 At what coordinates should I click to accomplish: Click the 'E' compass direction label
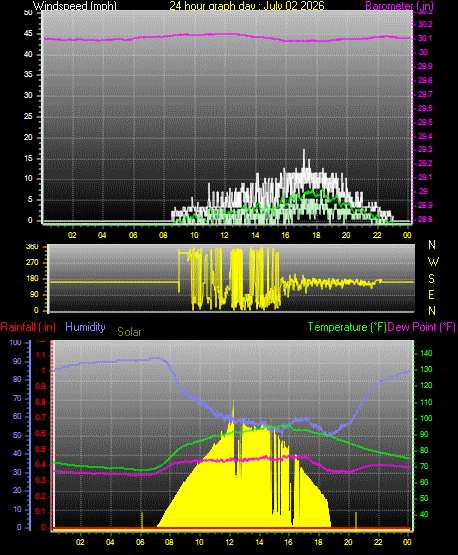pyautogui.click(x=431, y=294)
